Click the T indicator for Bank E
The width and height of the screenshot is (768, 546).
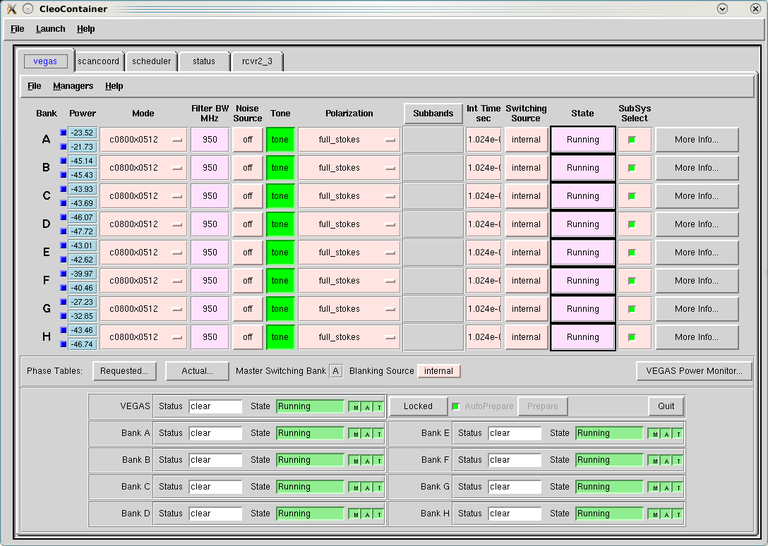pyautogui.click(x=678, y=434)
